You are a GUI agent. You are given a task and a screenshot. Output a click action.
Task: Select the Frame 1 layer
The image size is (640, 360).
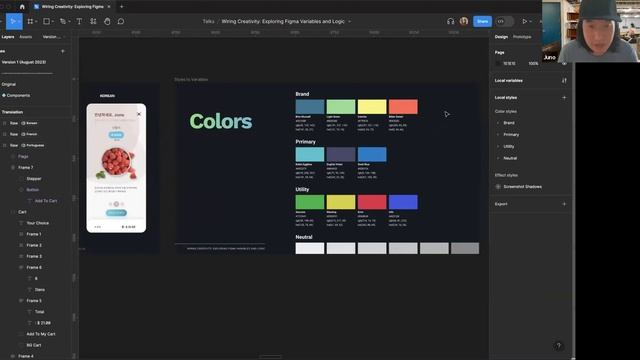[34, 234]
